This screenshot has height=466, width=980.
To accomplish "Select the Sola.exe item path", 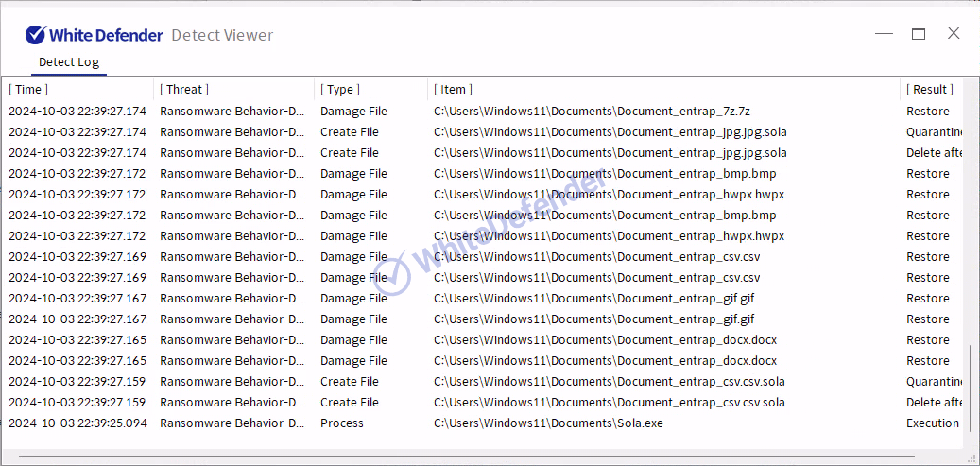I will pos(548,423).
